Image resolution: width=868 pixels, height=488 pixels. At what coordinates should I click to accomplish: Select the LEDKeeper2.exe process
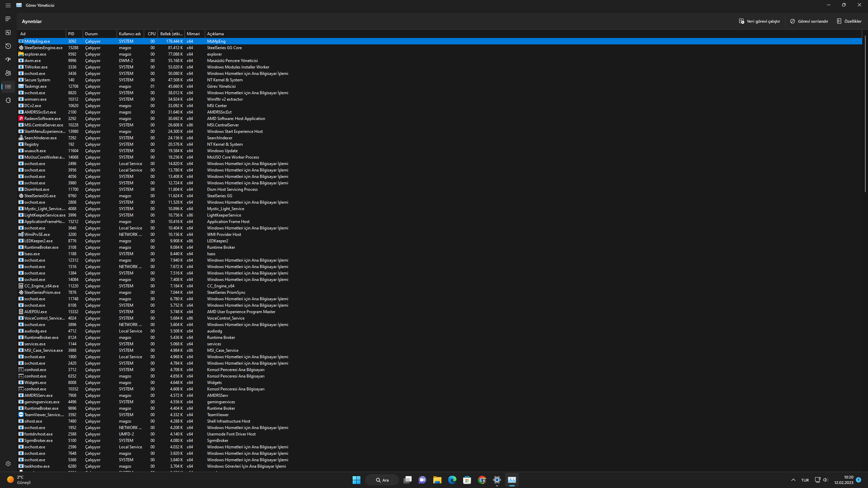point(440,241)
